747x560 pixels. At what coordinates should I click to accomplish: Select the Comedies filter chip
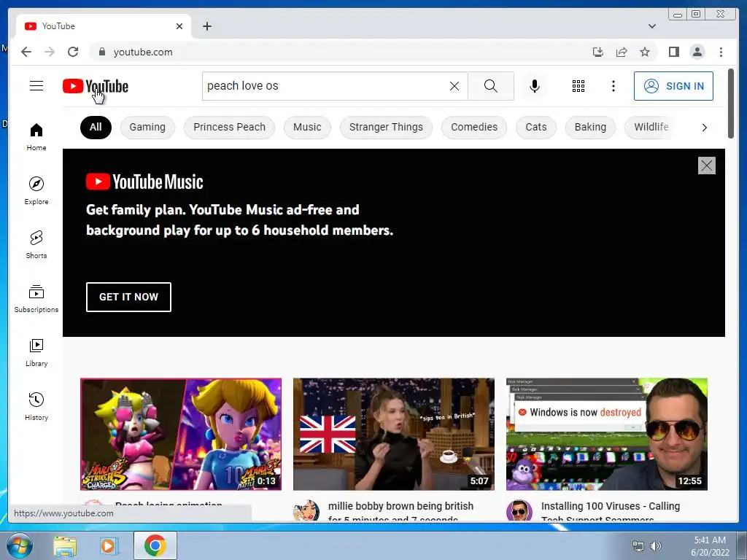474,127
